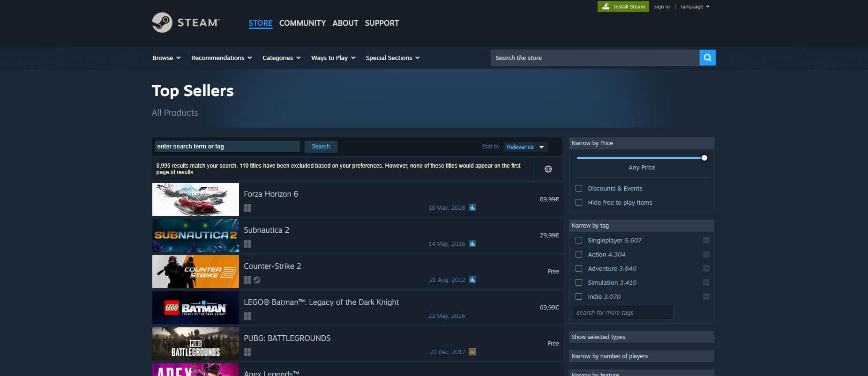Enable the Discounts & Events checkbox
Viewport: 868px width, 376px height.
tap(579, 188)
